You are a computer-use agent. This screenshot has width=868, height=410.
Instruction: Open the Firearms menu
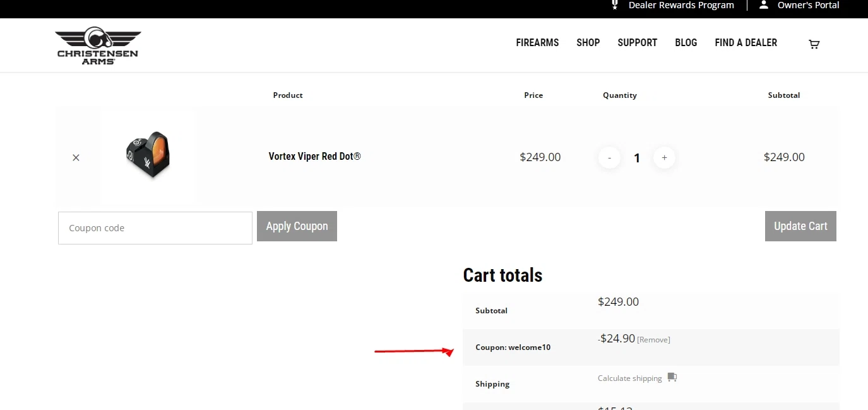click(x=537, y=42)
